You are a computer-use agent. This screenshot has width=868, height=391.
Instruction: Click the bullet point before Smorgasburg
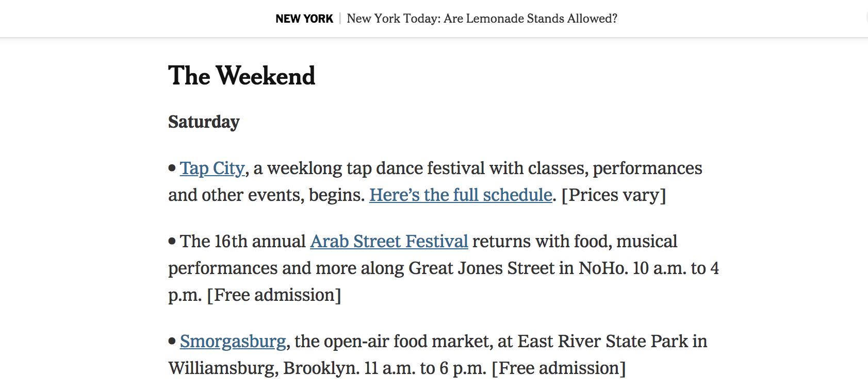tap(172, 341)
